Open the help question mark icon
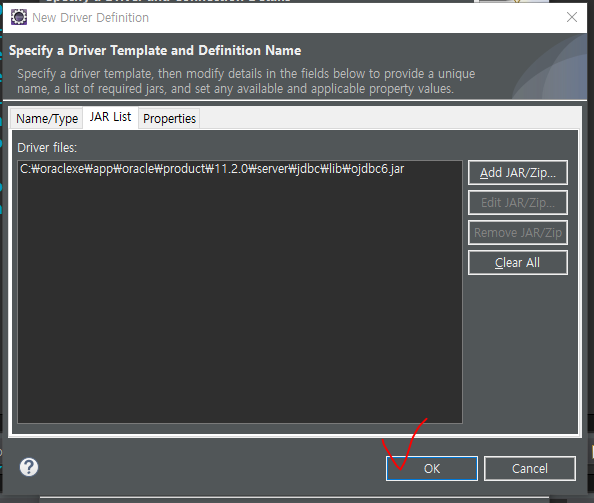594x503 pixels. click(x=29, y=467)
